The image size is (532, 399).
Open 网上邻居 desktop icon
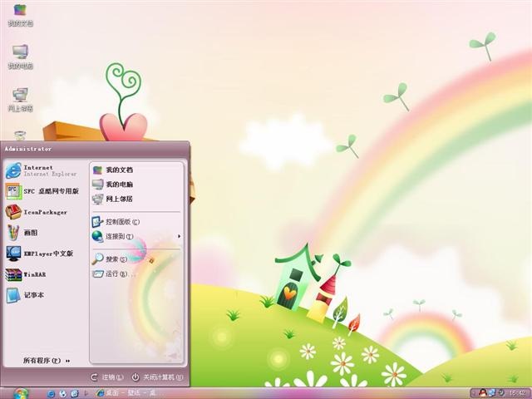(x=20, y=100)
